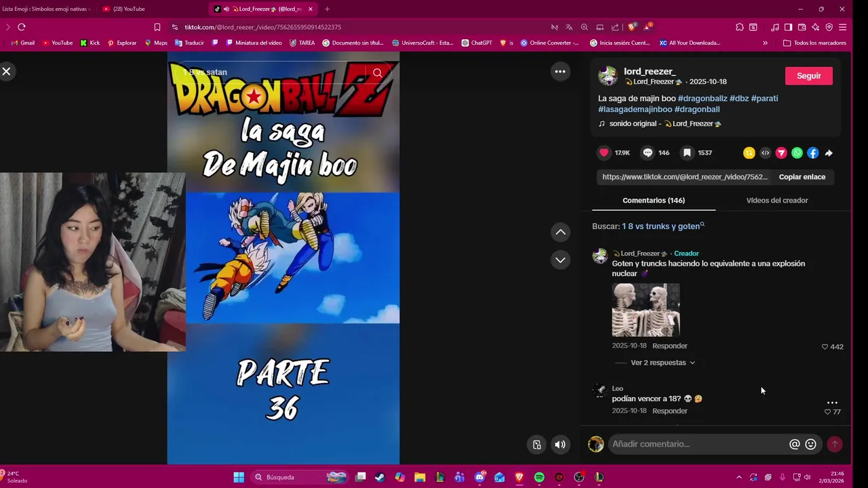Reply to Leo's comment

670,411
